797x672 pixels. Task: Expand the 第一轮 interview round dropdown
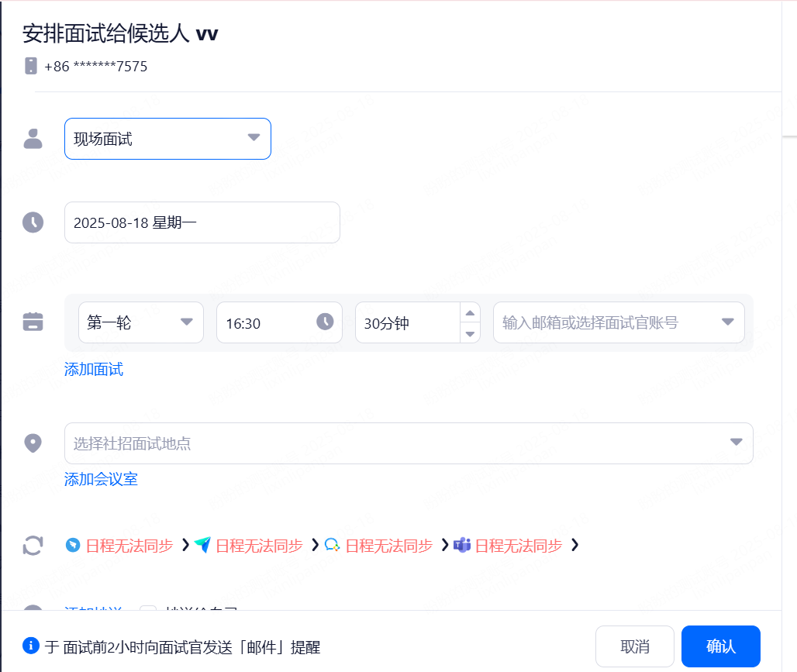[x=141, y=322]
